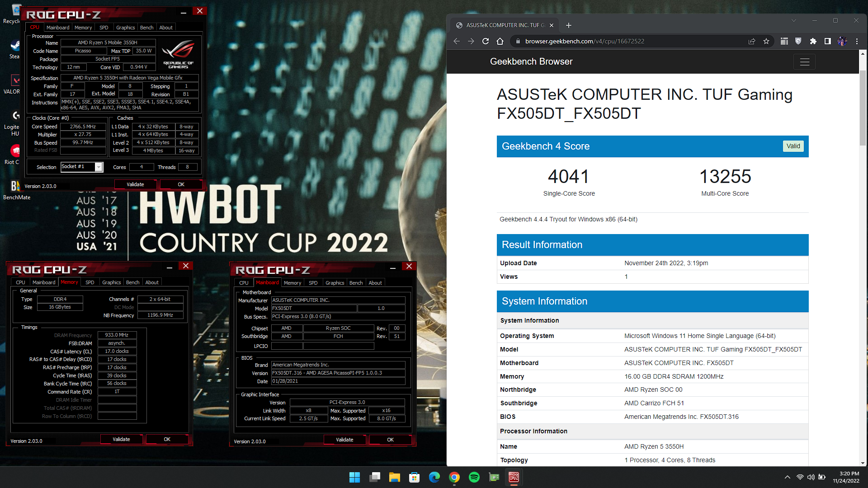
Task: Show hidden system tray icons
Action: pos(788,477)
